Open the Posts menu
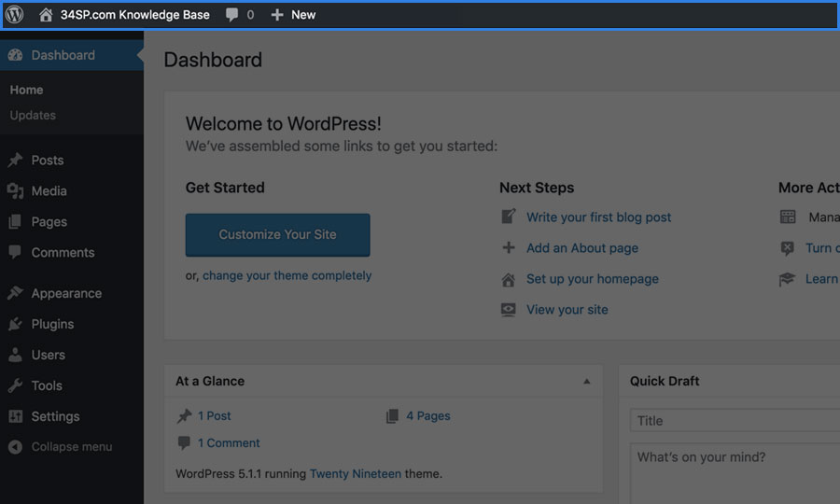This screenshot has width=840, height=504. click(x=48, y=160)
